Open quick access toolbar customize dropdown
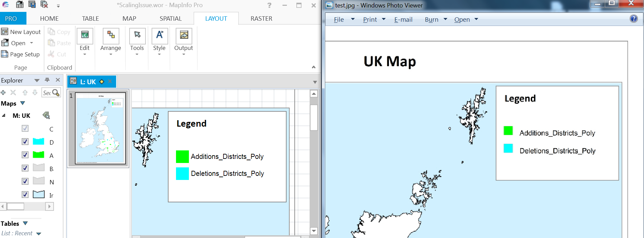644x238 pixels. coord(58,6)
